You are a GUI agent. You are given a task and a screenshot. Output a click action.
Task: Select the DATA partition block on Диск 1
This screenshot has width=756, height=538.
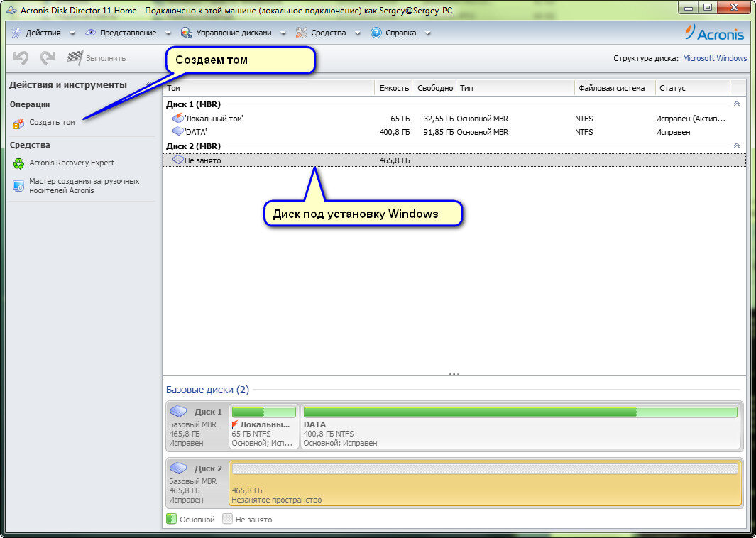[521, 427]
